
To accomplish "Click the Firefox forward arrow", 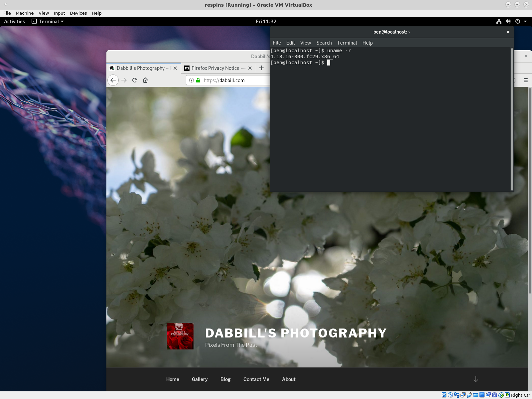I will 124,80.
